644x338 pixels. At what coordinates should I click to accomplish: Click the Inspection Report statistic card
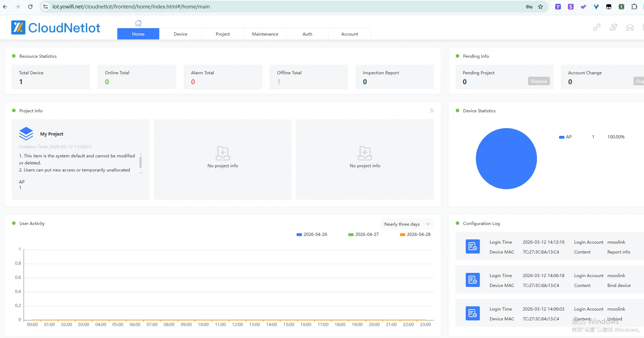pos(395,77)
